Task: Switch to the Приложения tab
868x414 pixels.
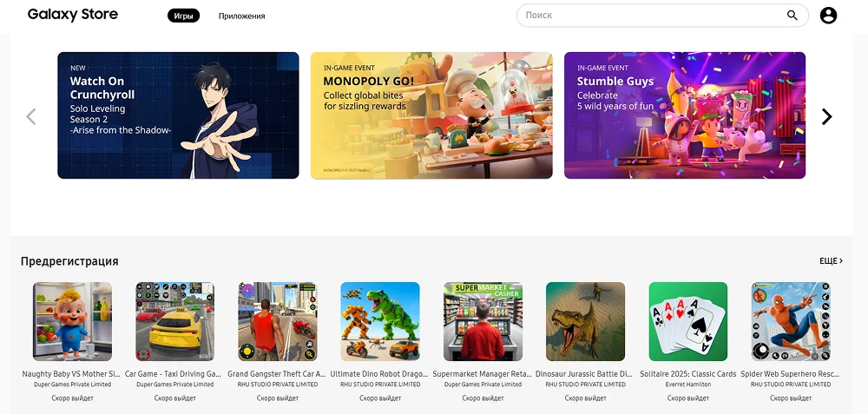Action: (x=241, y=16)
